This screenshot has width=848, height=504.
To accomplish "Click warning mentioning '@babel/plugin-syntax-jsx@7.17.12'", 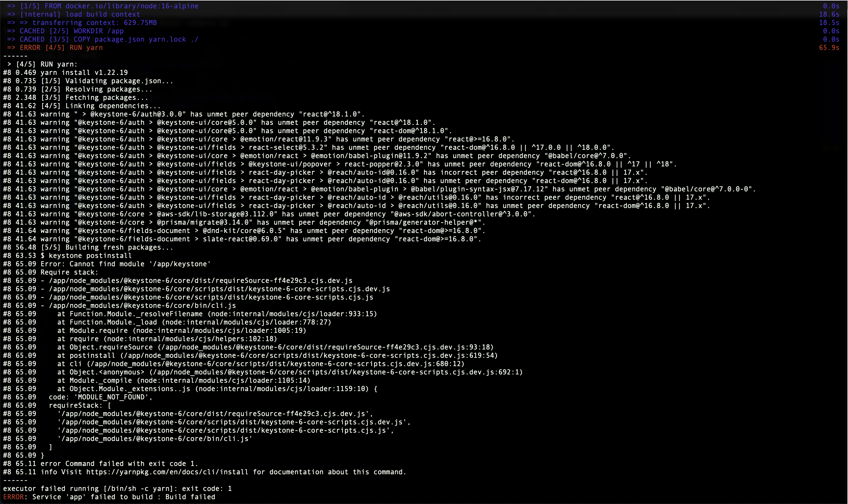I will pyautogui.click(x=379, y=189).
